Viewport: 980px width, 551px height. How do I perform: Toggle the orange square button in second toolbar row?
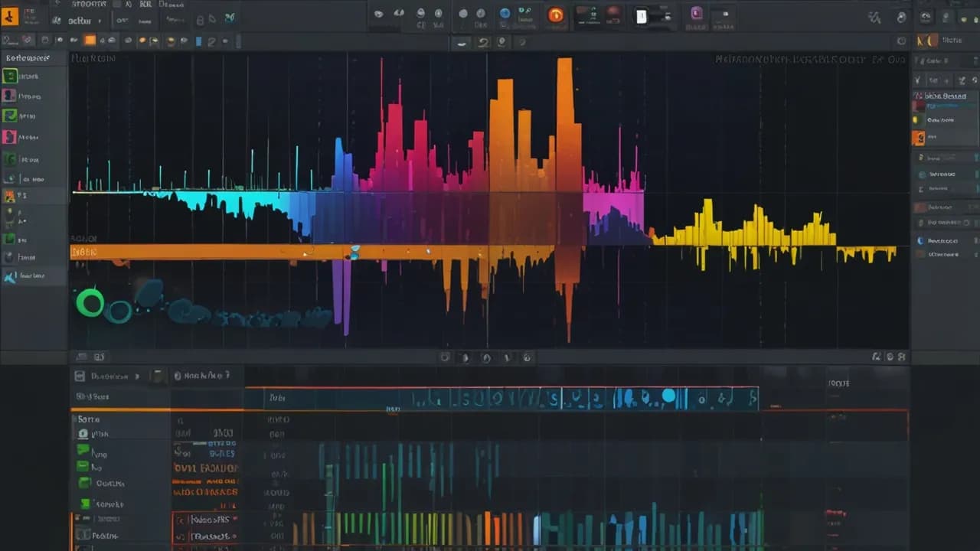point(90,40)
